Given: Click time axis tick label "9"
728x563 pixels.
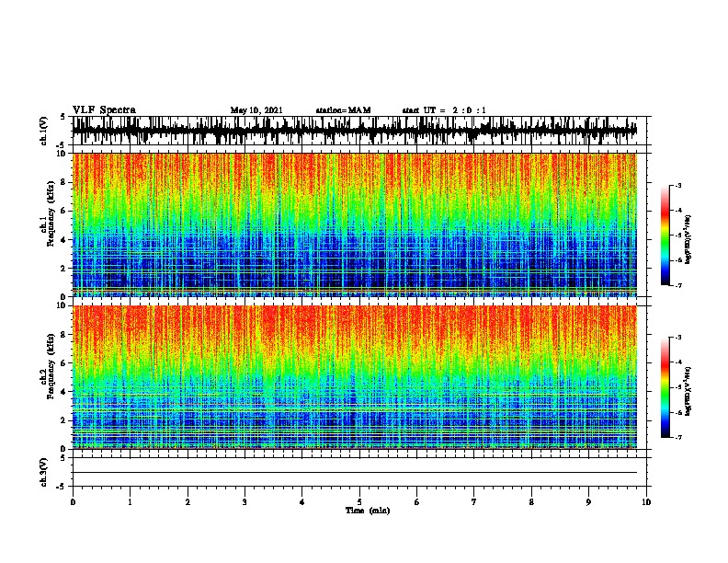Looking at the screenshot, I should [x=588, y=502].
